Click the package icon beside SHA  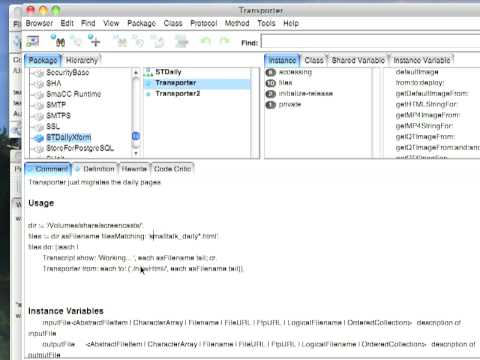pos(39,84)
